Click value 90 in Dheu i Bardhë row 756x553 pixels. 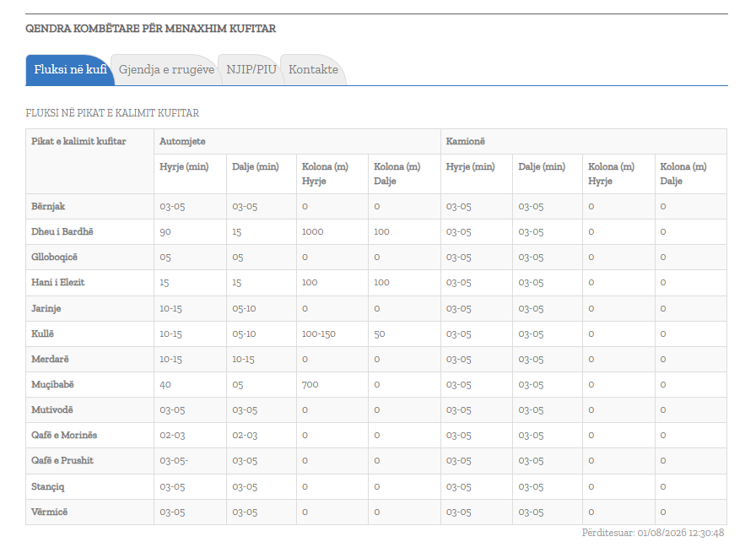coord(165,231)
